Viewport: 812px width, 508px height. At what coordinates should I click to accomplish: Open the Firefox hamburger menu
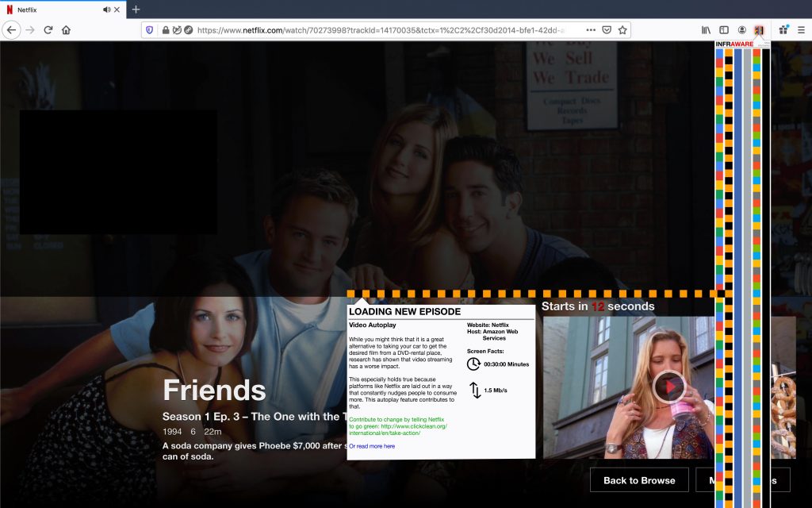pyautogui.click(x=801, y=30)
